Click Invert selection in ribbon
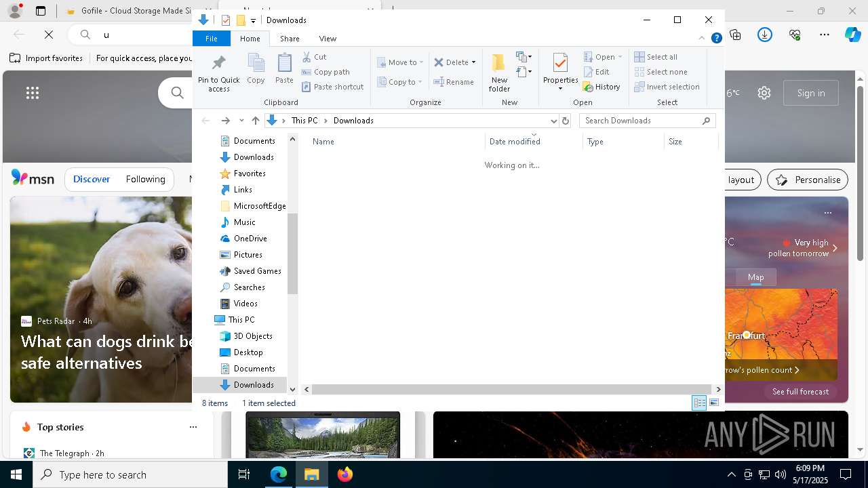This screenshot has width=868, height=488. (x=667, y=87)
